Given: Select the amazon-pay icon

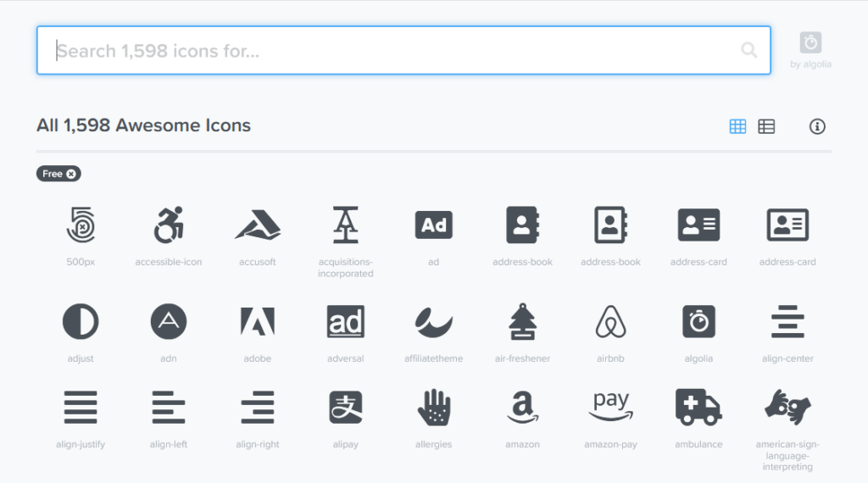Looking at the screenshot, I should pos(610,406).
